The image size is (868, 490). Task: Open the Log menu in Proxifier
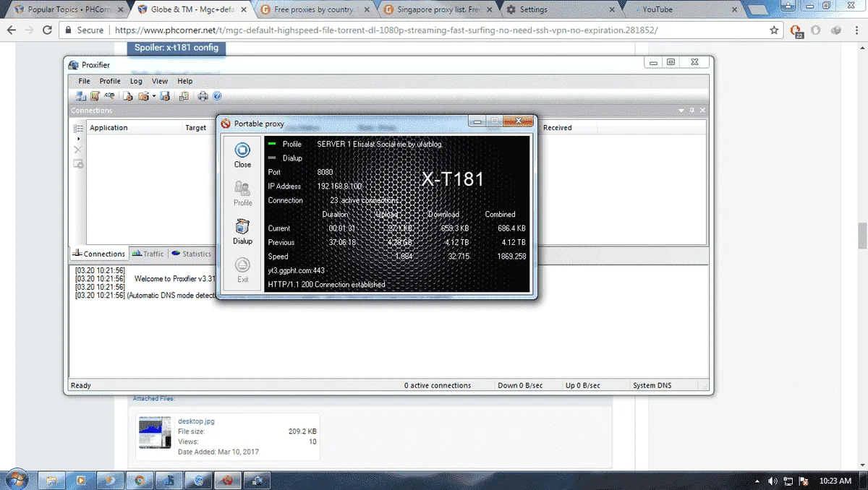(136, 81)
